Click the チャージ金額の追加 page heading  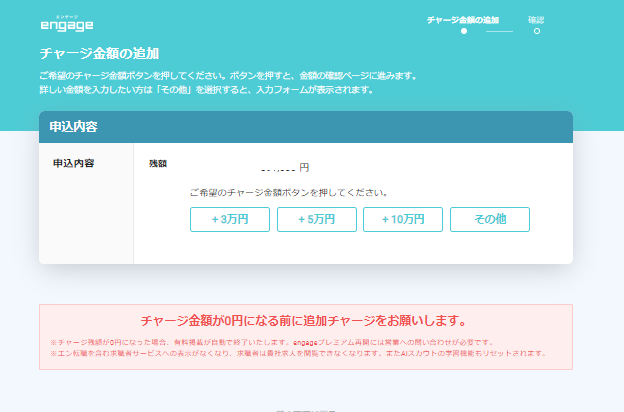click(x=99, y=53)
